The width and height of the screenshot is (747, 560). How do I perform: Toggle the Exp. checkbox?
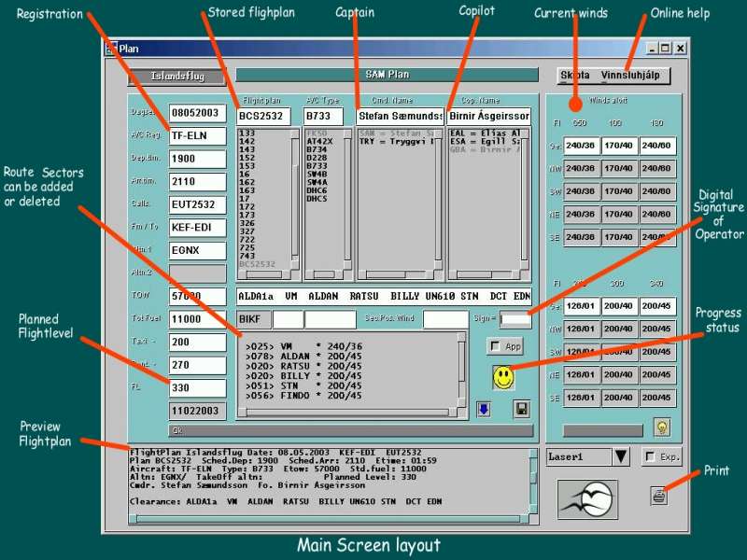coord(650,456)
